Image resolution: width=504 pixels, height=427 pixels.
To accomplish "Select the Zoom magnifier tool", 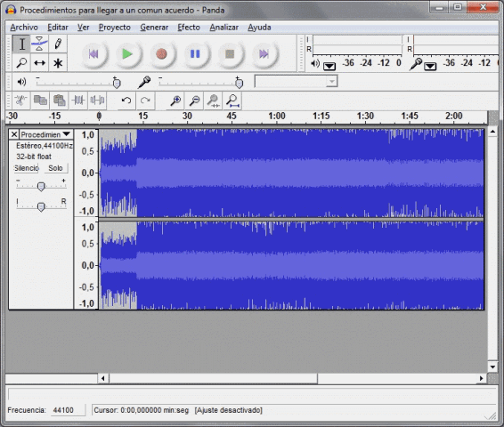I will tap(21, 62).
